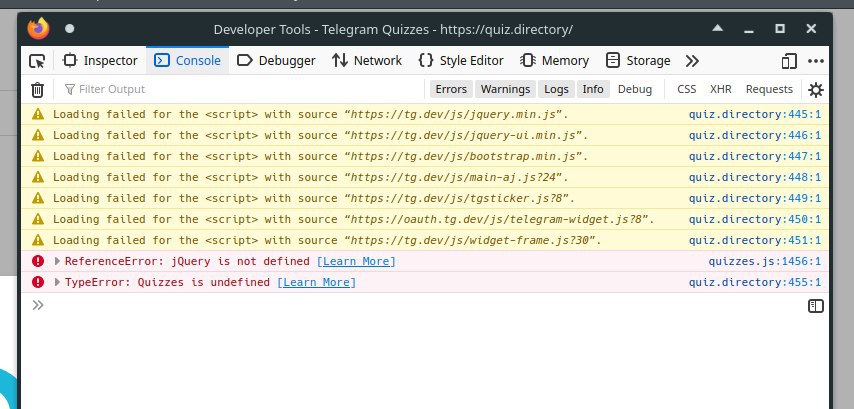Open the DevTools three-dot options menu
Image resolution: width=854 pixels, height=409 pixels.
click(817, 61)
